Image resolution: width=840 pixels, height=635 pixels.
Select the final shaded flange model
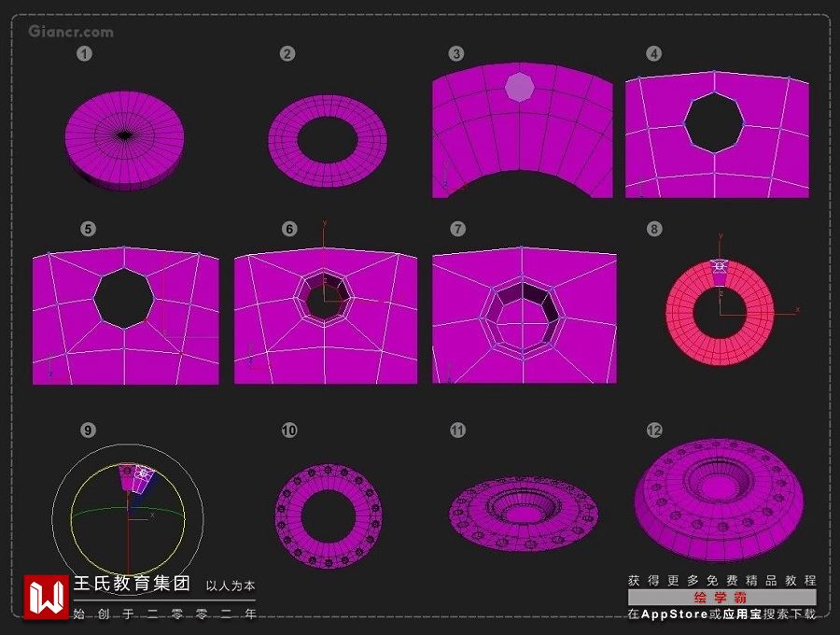pos(719,500)
